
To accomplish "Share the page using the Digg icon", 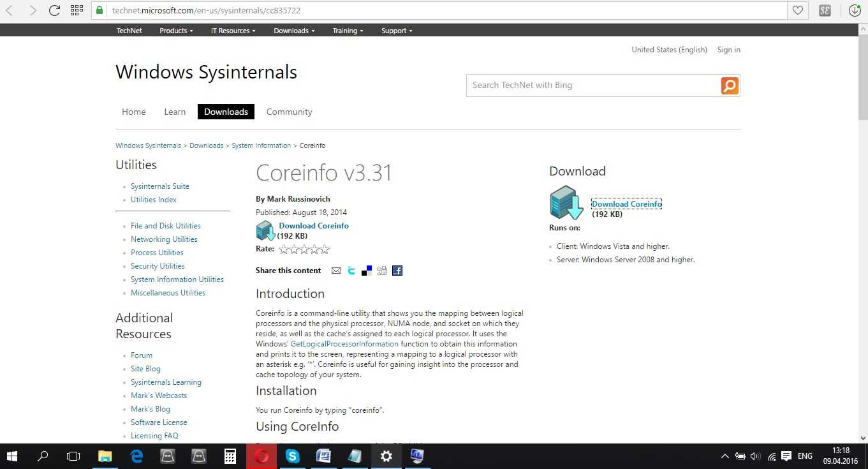I will 382,271.
